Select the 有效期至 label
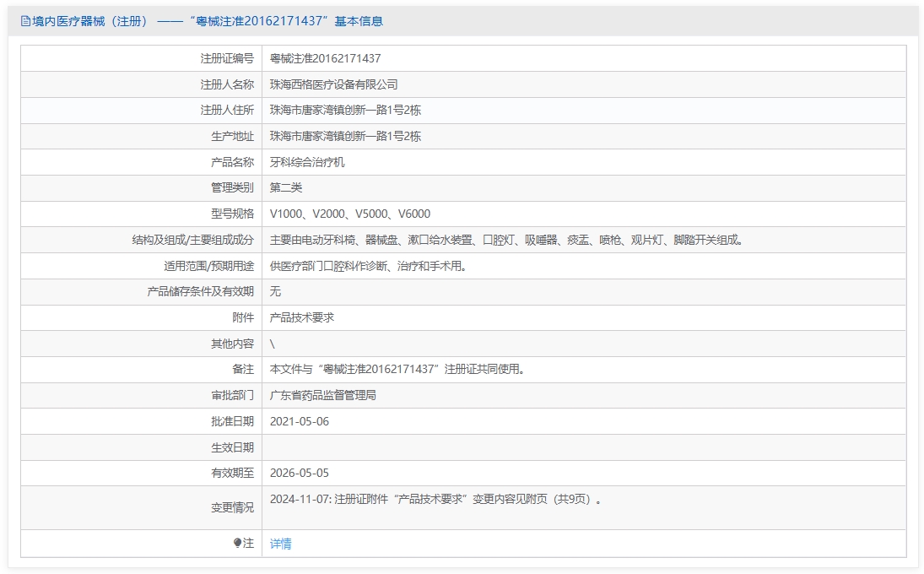The image size is (924, 574). [232, 473]
